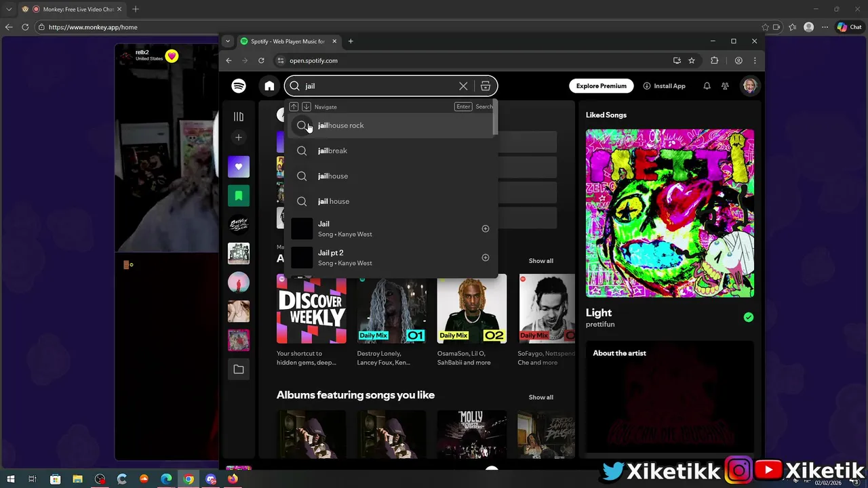Expand Your Library sidebar icon
868x488 pixels.
coord(239,117)
